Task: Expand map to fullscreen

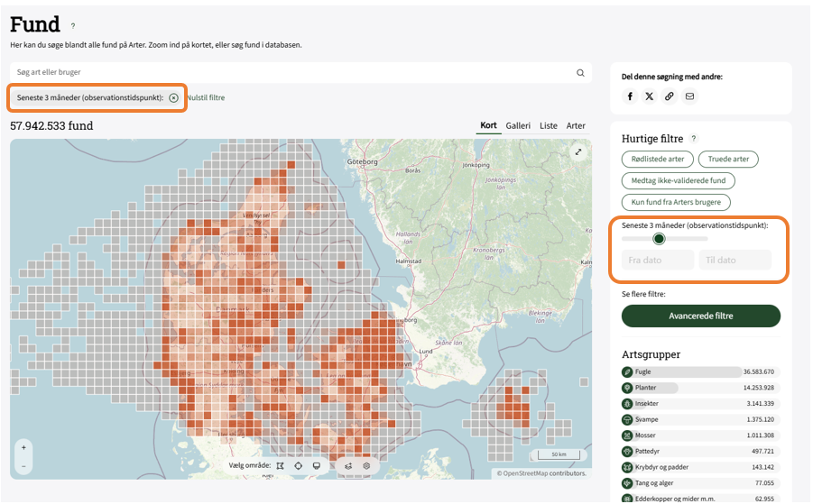Action: 578,152
